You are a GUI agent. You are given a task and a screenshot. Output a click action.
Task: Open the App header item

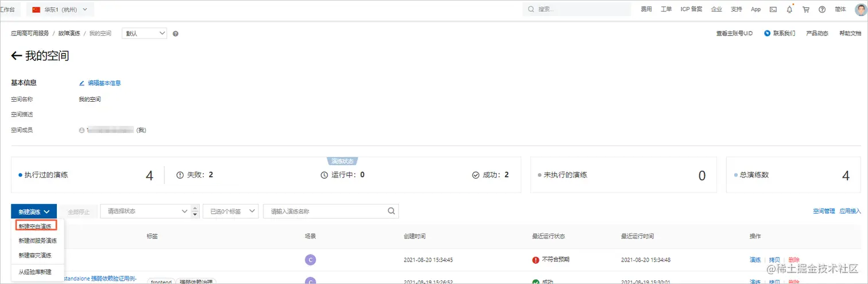(755, 9)
